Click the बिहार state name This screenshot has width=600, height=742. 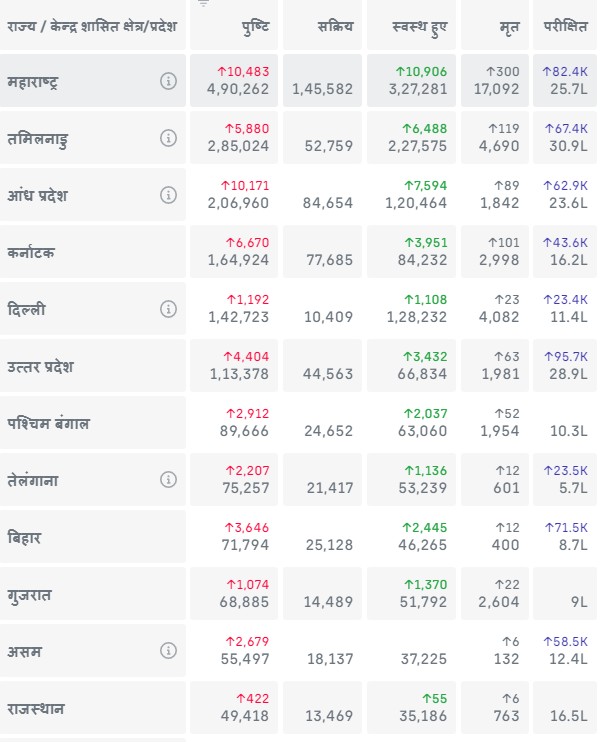click(x=26, y=537)
